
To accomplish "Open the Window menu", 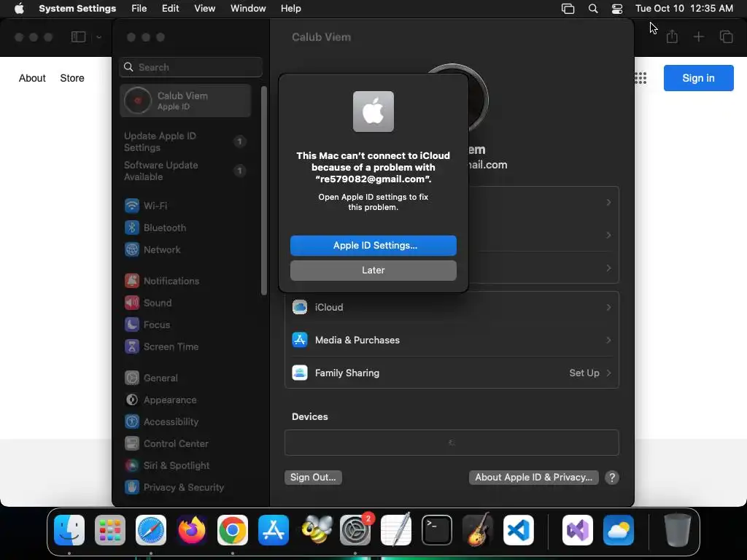I will coord(248,9).
